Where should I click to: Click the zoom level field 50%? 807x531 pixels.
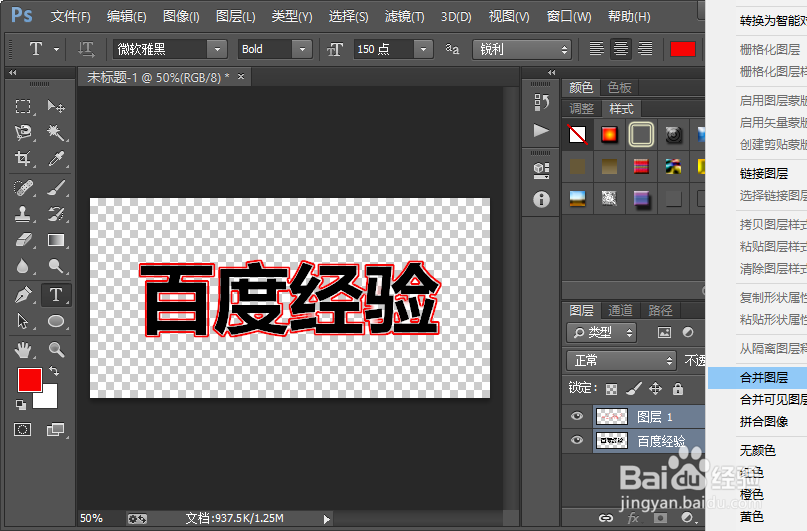(92, 519)
